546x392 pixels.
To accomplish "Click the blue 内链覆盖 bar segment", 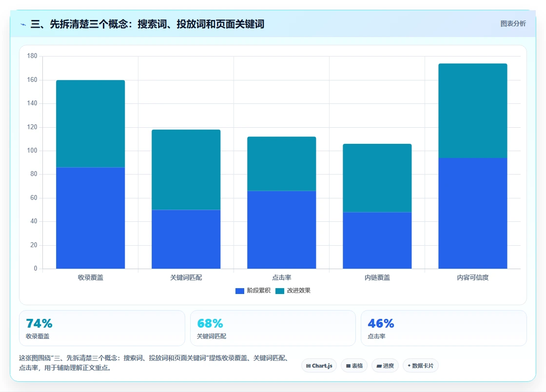I will [x=377, y=240].
